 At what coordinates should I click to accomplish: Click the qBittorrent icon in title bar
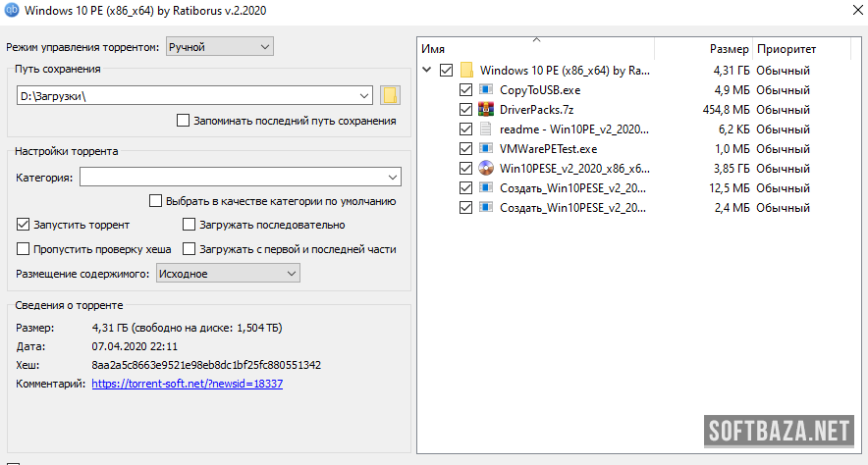11,11
